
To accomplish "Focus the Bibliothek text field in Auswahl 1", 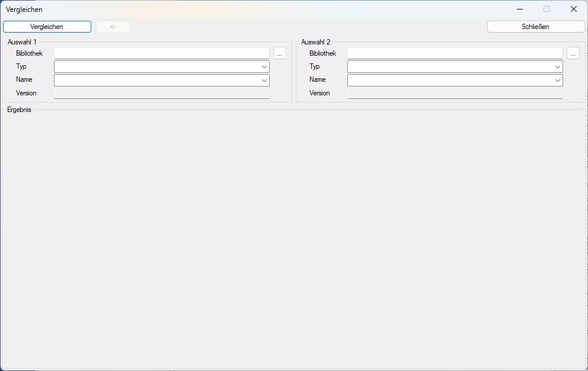I will tap(161, 53).
